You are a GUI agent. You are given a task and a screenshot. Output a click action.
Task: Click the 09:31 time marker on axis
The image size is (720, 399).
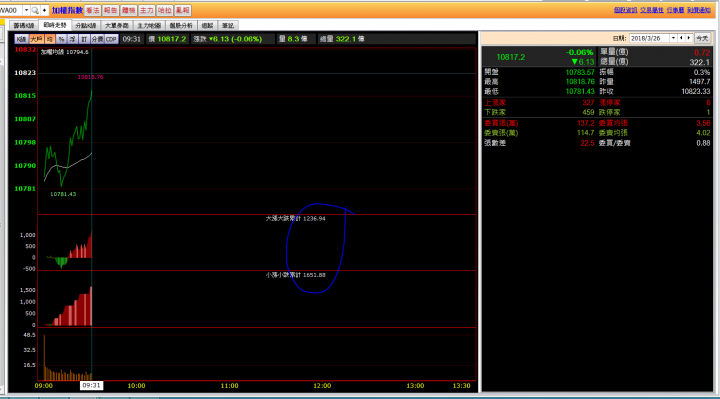[91, 386]
